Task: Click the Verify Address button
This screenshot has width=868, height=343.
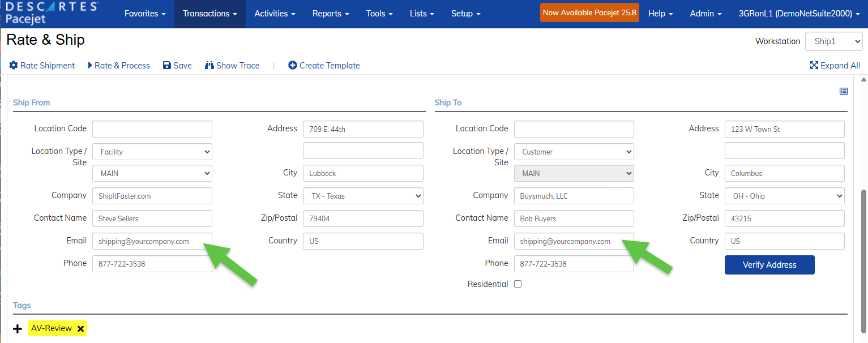Action: click(769, 264)
